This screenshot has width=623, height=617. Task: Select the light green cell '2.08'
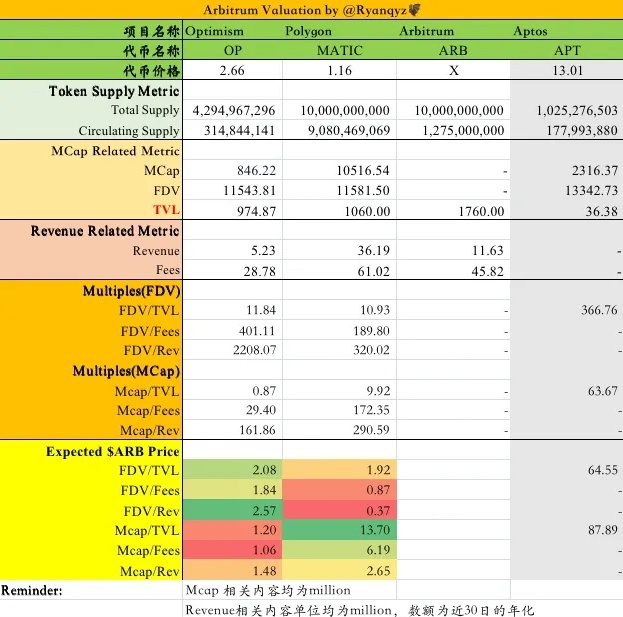click(232, 470)
